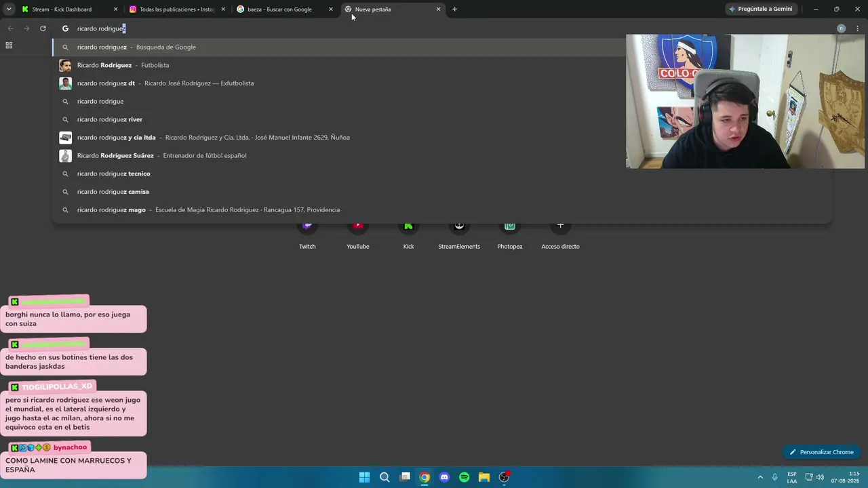
Task: Click the Chrome icon on the taskbar
Action: click(425, 477)
